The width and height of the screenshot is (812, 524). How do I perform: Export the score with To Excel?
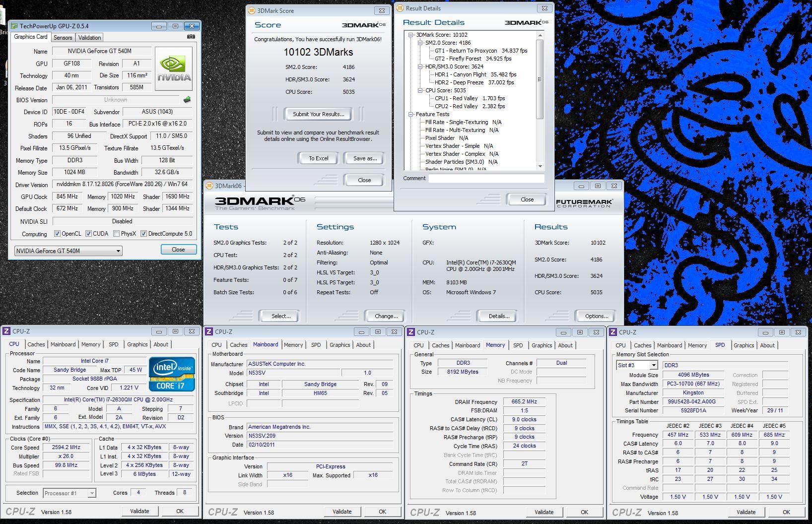pyautogui.click(x=319, y=158)
